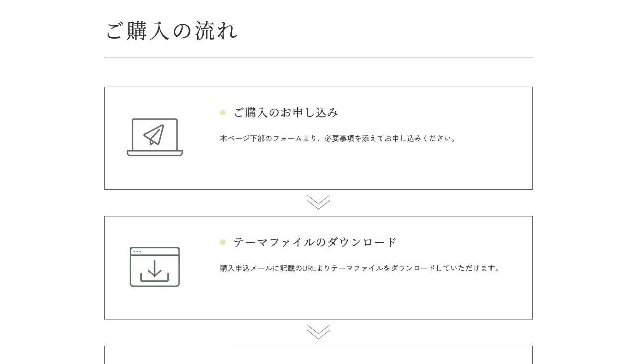The image size is (637, 364).
Task: Click double chevron below the download step
Action: (x=318, y=332)
